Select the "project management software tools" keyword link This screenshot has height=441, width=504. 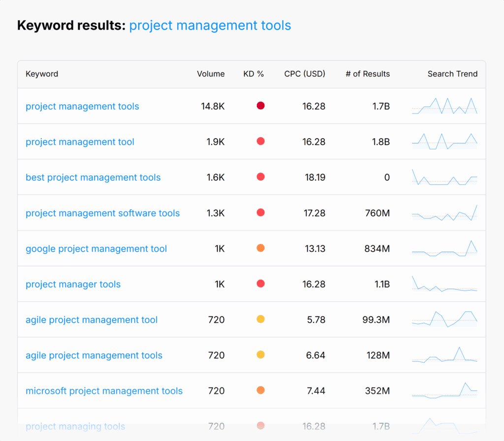coord(102,213)
